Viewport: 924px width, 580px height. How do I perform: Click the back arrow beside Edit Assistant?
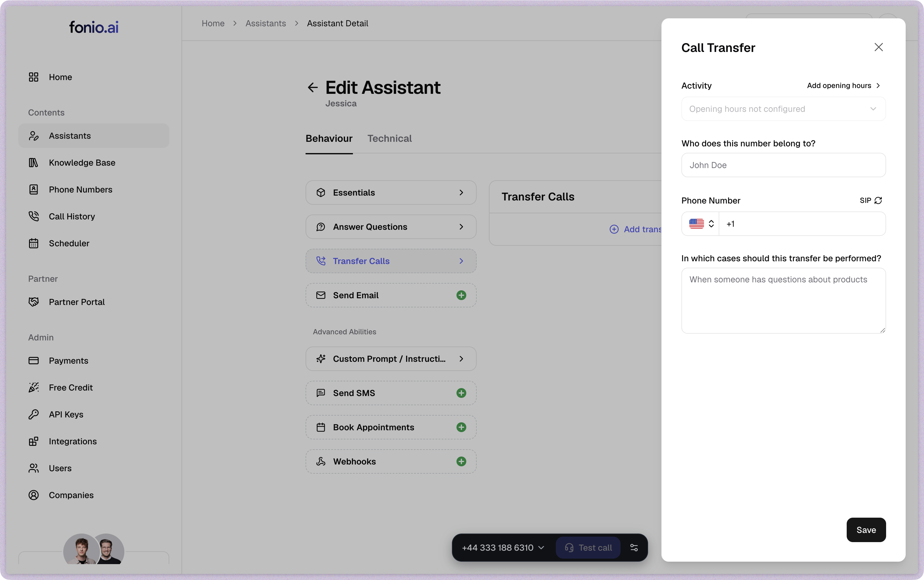pos(313,87)
